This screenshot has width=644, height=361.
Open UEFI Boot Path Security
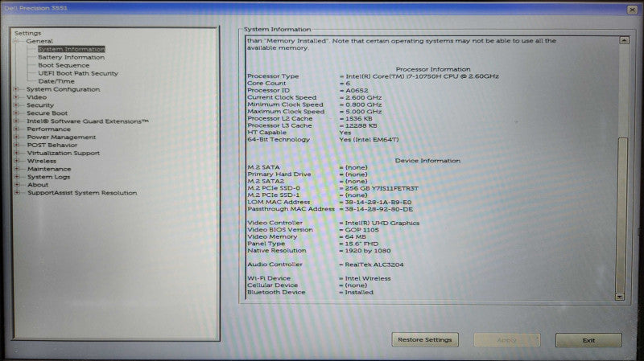coord(78,73)
